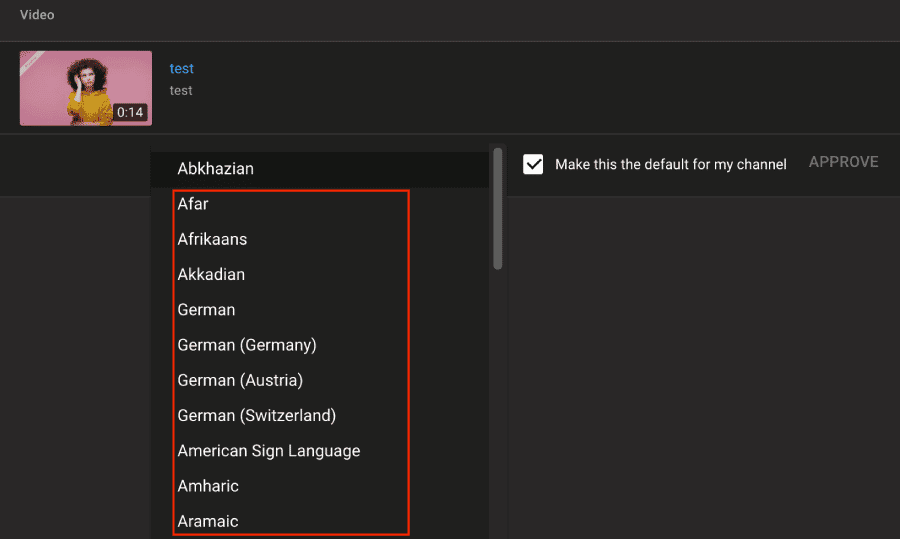Select Akkadian language entry

click(x=320, y=274)
